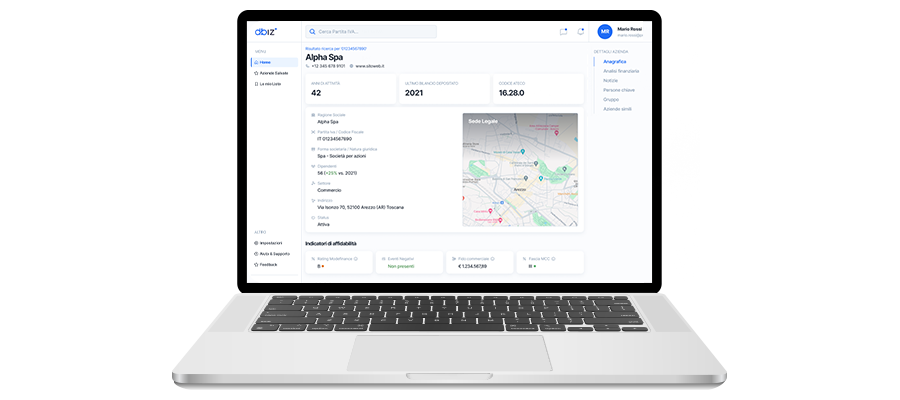Viewport: 900px width, 400px height.
Task: Click the +25% employee change value
Action: (x=331, y=173)
